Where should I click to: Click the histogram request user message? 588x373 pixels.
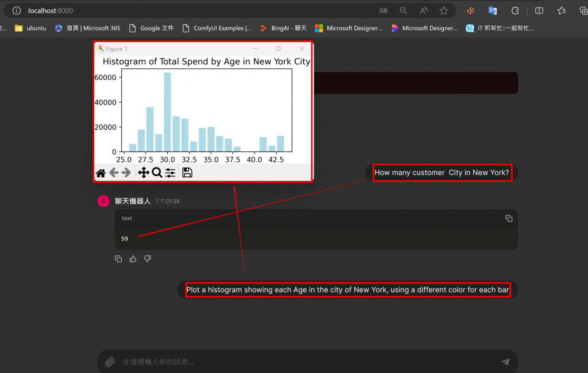pyautogui.click(x=347, y=290)
